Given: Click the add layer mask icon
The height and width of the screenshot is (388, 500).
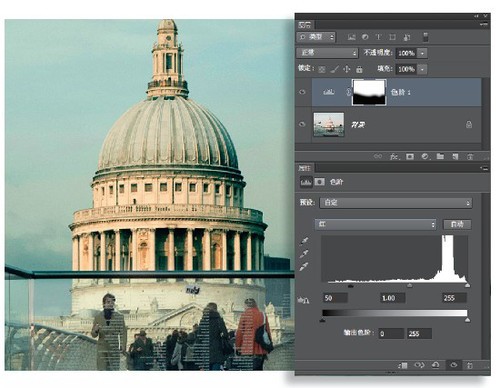Looking at the screenshot, I should coord(410,156).
